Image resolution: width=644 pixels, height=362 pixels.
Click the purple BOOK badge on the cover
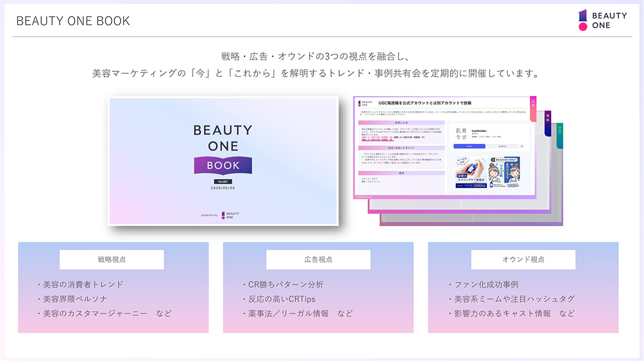coord(223,165)
